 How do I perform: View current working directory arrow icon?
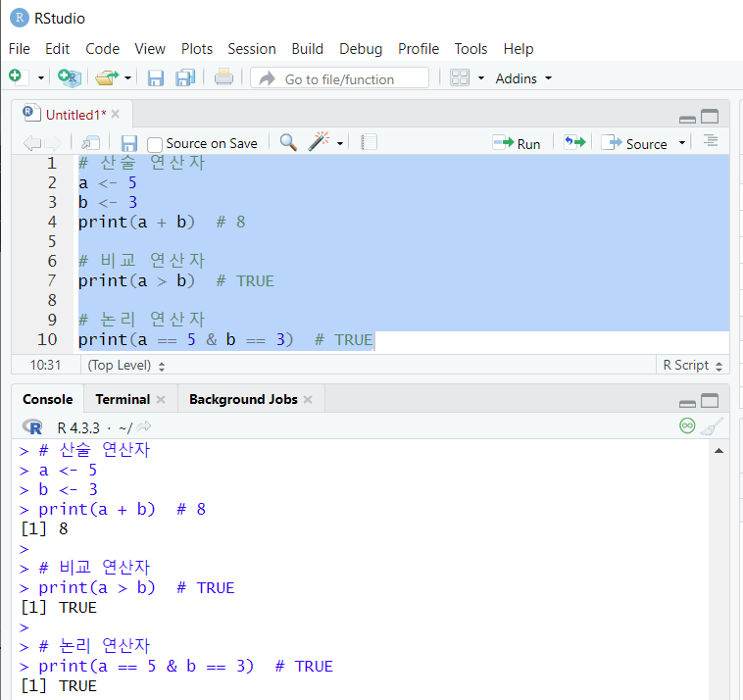coord(143,426)
